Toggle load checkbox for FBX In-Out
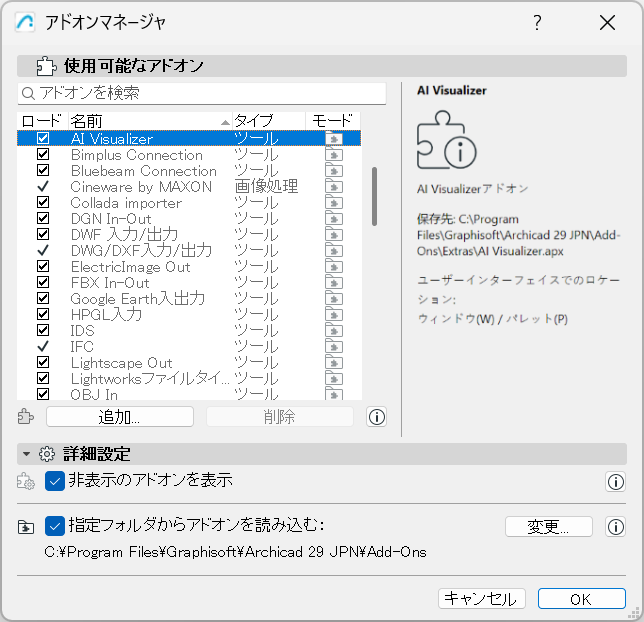Screen dimensions: 644x622 point(43,282)
